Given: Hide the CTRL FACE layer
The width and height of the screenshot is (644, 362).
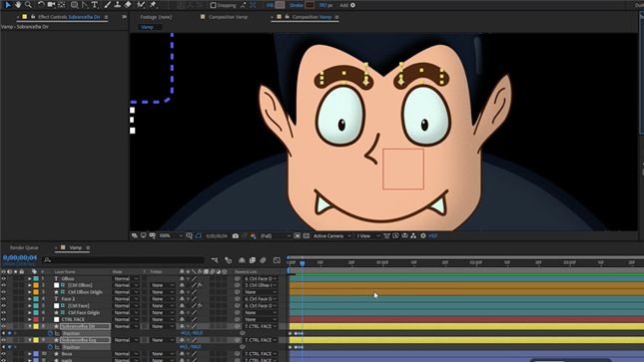Looking at the screenshot, I should [x=4, y=319].
